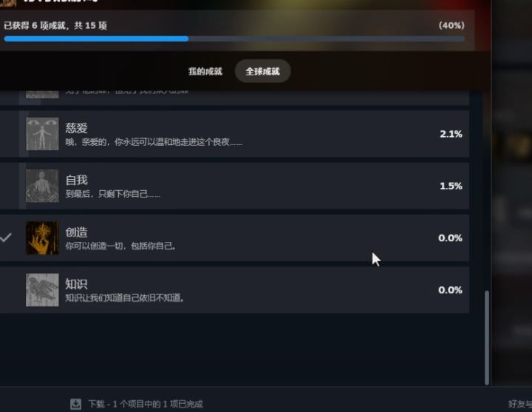Switch to 我的成就 tab
The width and height of the screenshot is (532, 412).
click(205, 71)
